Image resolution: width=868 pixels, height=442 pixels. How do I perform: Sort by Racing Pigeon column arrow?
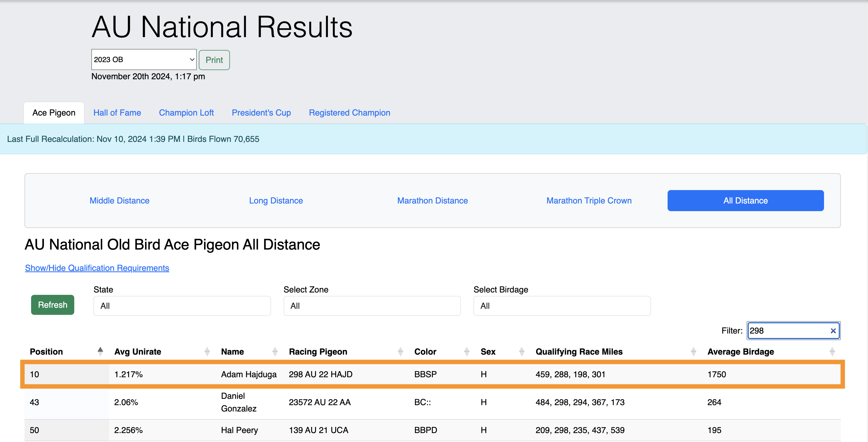point(400,351)
